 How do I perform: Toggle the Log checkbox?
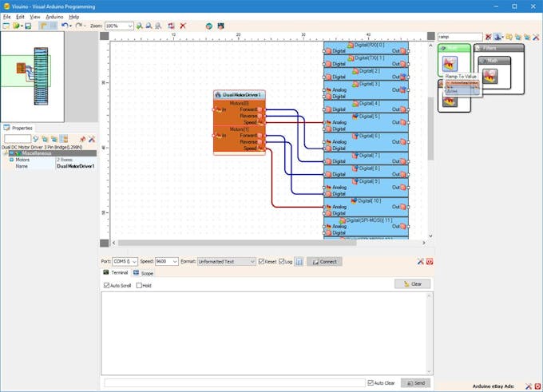tap(282, 261)
